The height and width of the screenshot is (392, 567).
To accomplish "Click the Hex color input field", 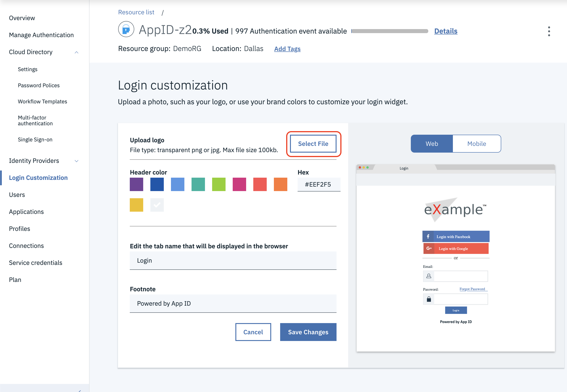I will point(319,184).
